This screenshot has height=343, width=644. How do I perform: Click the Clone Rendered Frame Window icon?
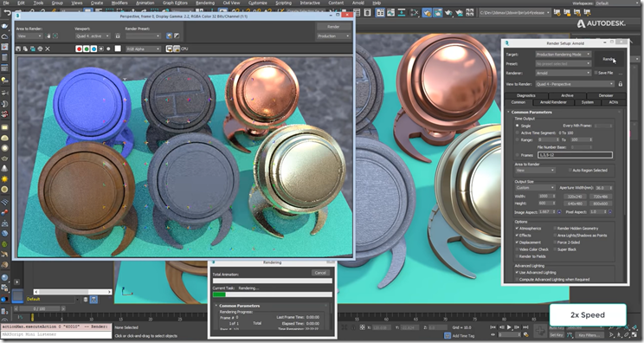tap(32, 49)
